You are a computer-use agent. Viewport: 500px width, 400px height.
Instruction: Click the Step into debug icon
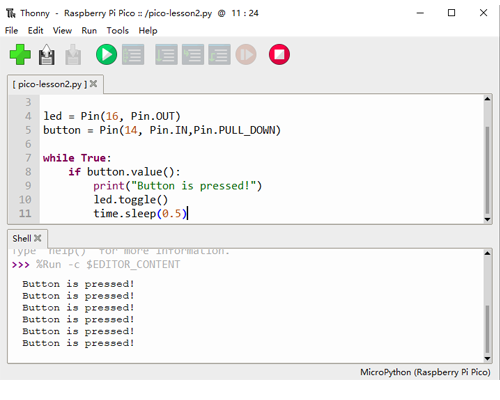click(193, 54)
